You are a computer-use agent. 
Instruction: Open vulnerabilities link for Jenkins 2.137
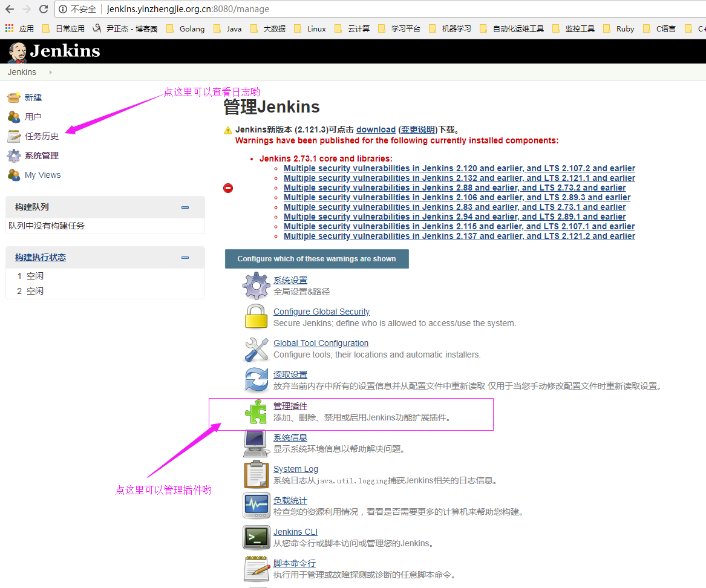pos(459,237)
